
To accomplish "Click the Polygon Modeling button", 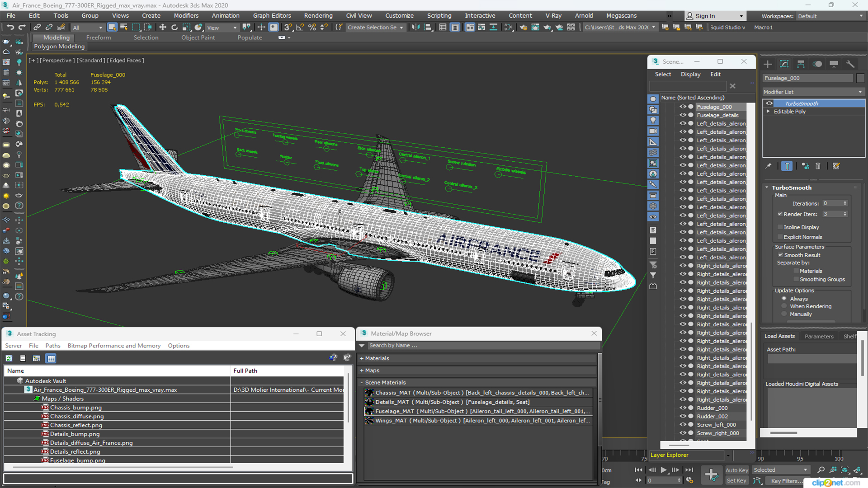I will click(59, 47).
